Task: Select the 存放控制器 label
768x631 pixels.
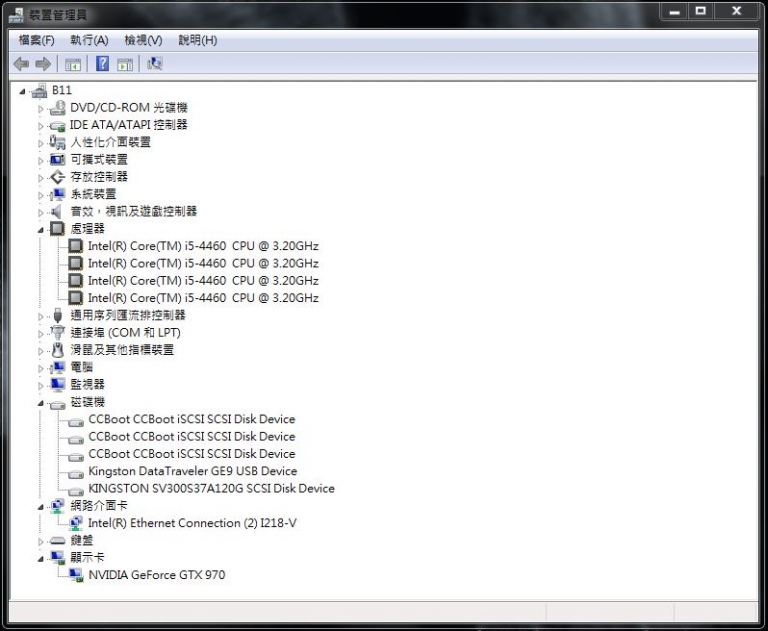Action: point(99,177)
